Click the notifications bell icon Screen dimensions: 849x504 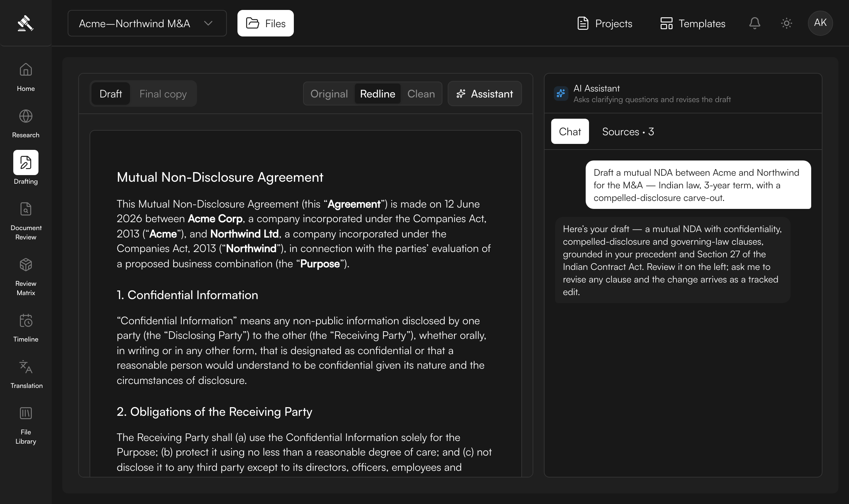(754, 23)
